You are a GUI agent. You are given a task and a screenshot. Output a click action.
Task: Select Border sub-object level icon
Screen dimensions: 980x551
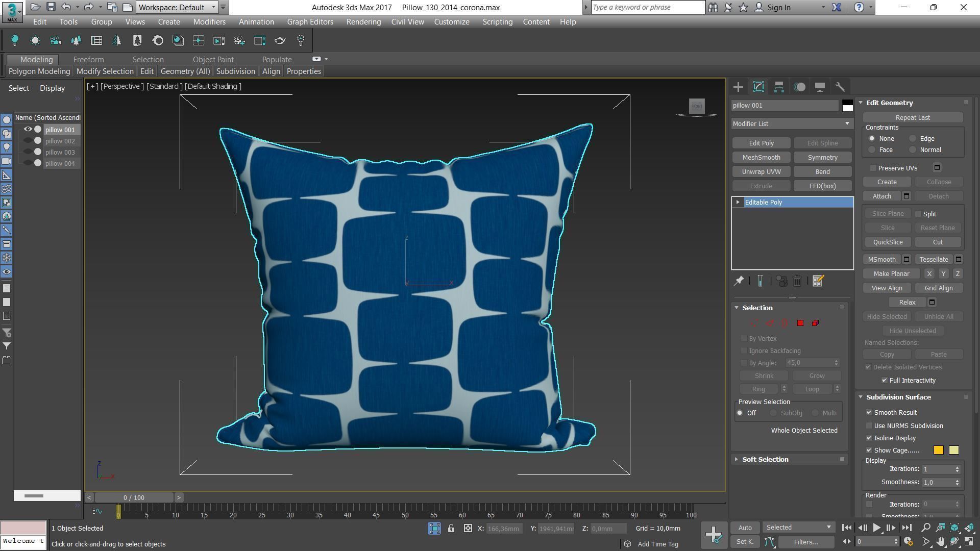(785, 323)
